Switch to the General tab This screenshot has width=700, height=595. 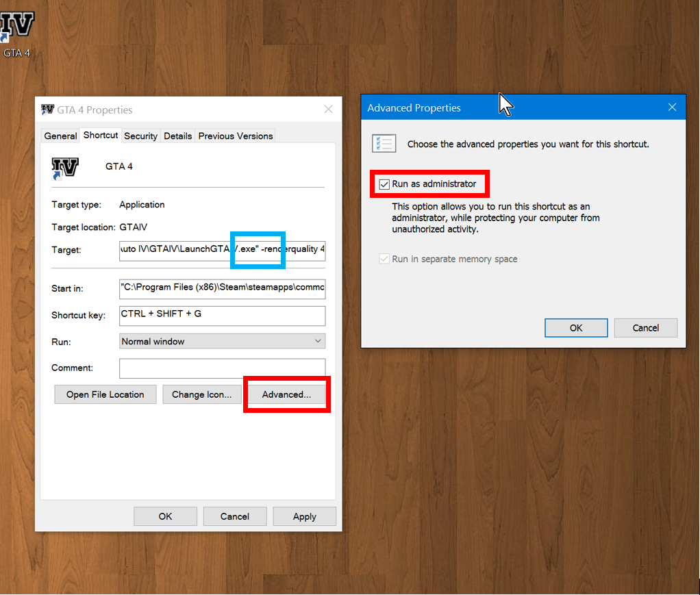click(60, 136)
